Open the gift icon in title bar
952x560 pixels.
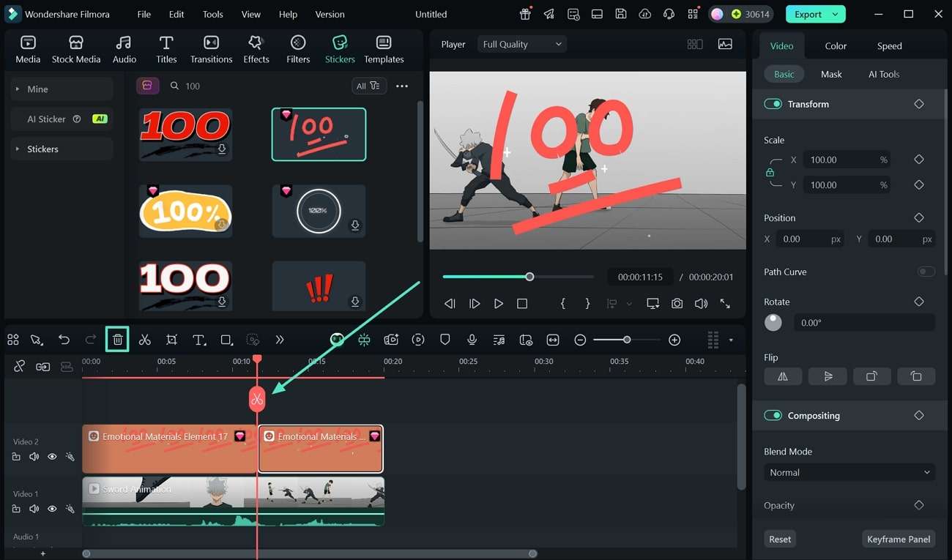(x=525, y=14)
